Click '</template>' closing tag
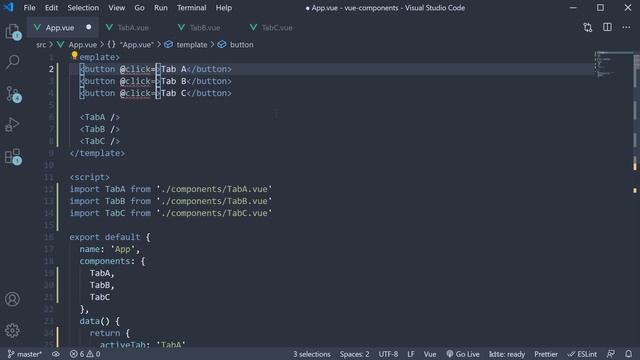 coord(97,153)
